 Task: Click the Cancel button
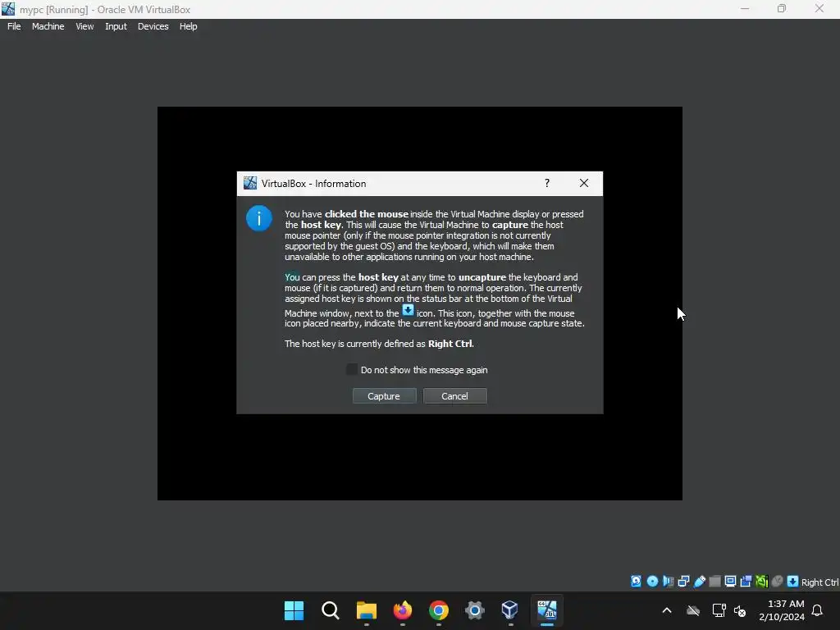(x=454, y=396)
